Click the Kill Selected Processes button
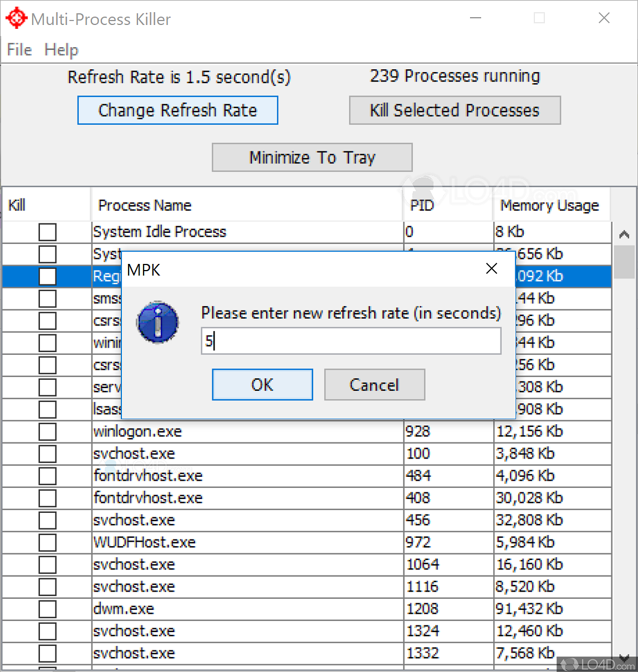This screenshot has height=672, width=638. tap(455, 110)
